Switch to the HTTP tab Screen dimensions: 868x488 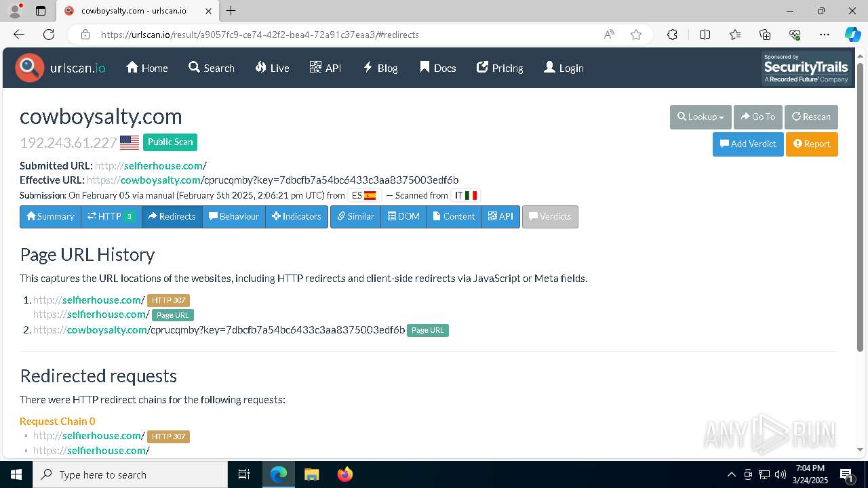coord(111,216)
